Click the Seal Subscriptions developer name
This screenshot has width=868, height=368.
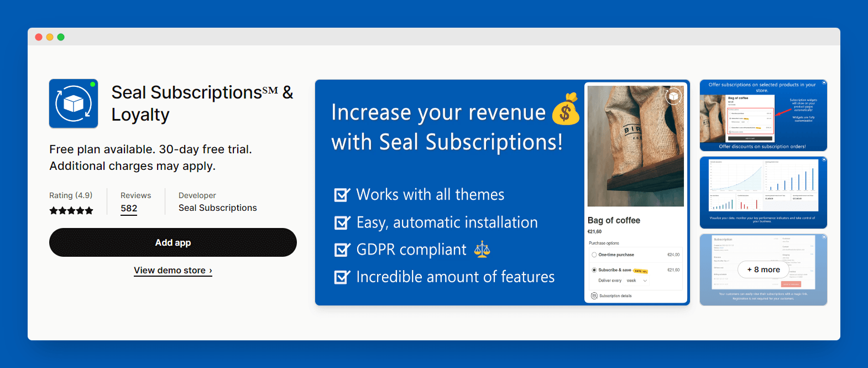(x=218, y=208)
